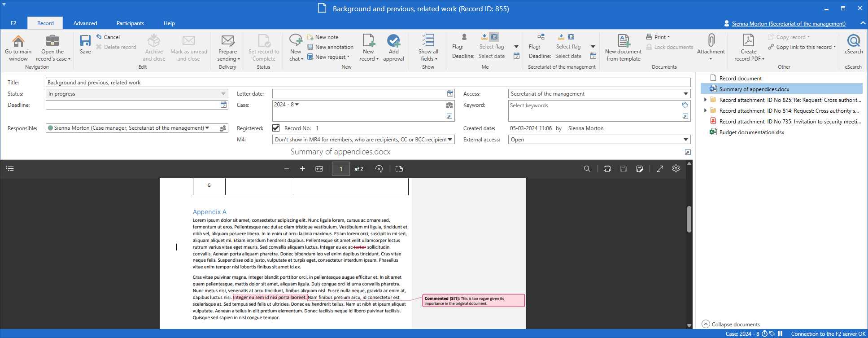Viewport: 868px width, 338px height.
Task: Switch to the Participants tab
Action: [x=130, y=23]
